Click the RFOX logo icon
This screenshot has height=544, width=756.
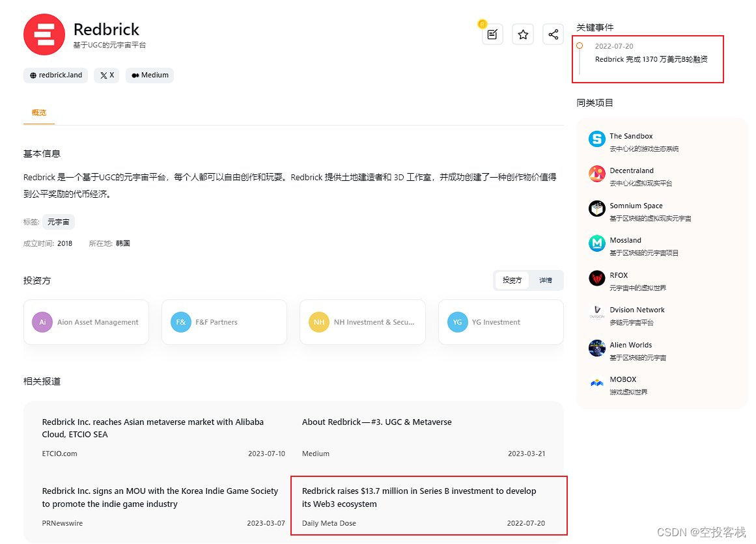(597, 278)
